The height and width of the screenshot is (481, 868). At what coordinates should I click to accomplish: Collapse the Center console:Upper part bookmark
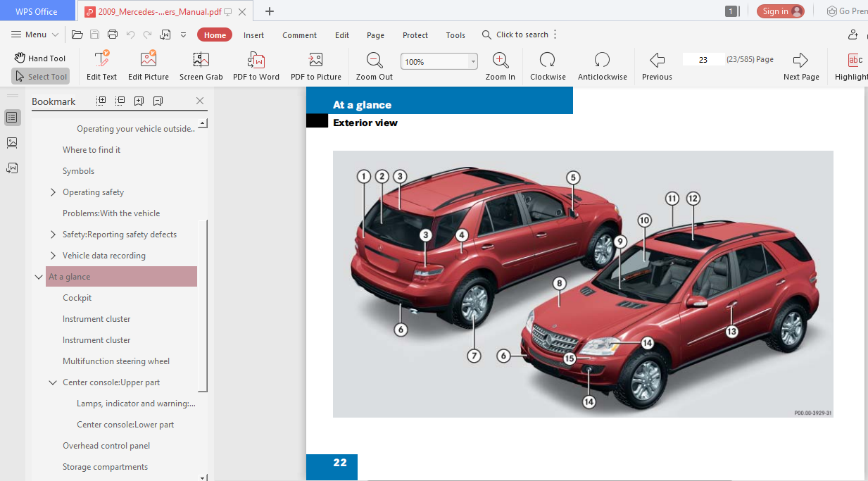pos(53,382)
